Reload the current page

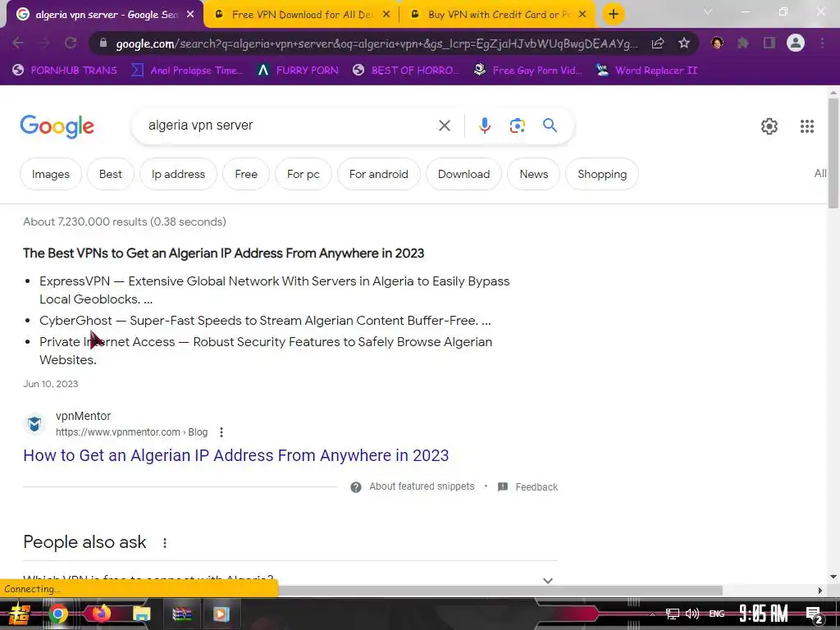coord(71,43)
